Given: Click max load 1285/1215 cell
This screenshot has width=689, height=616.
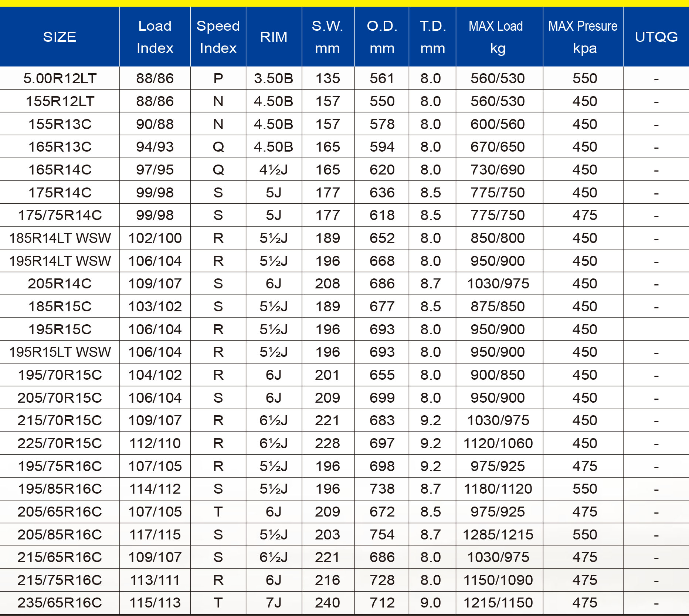Looking at the screenshot, I should click(x=499, y=535).
